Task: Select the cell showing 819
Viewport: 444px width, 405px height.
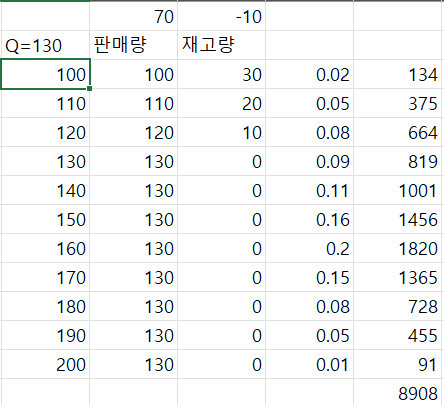Action: coord(398,161)
